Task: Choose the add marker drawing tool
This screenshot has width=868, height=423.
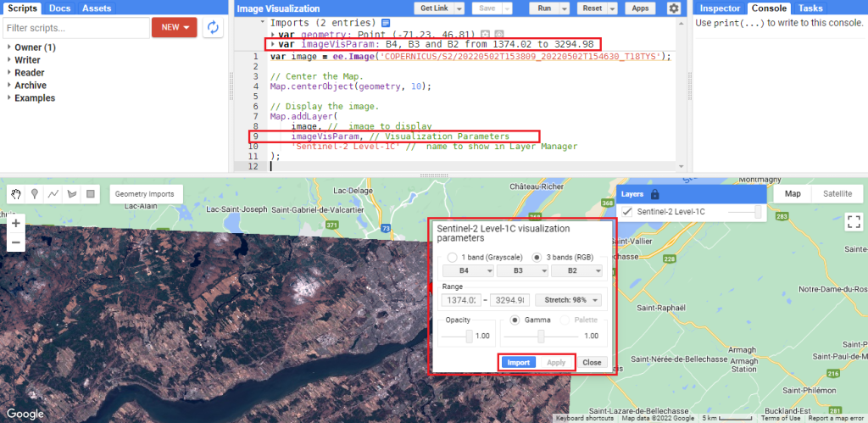Action: pos(35,193)
